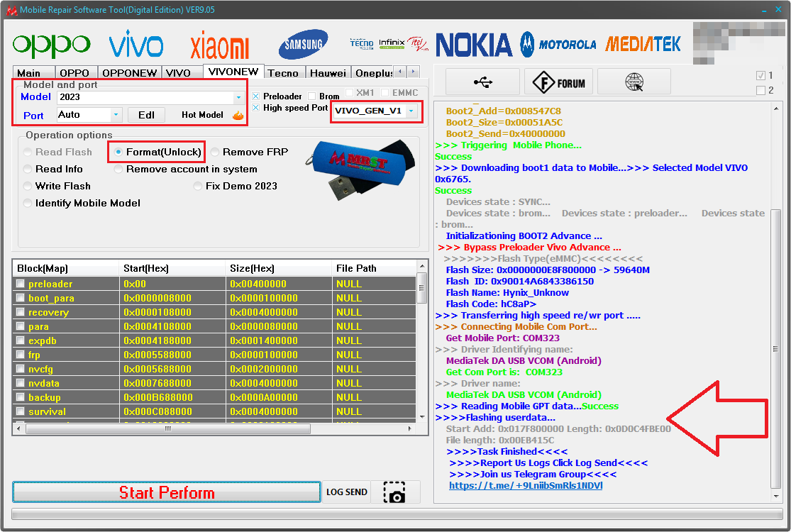Toggle the Brom checkbox

tap(311, 96)
